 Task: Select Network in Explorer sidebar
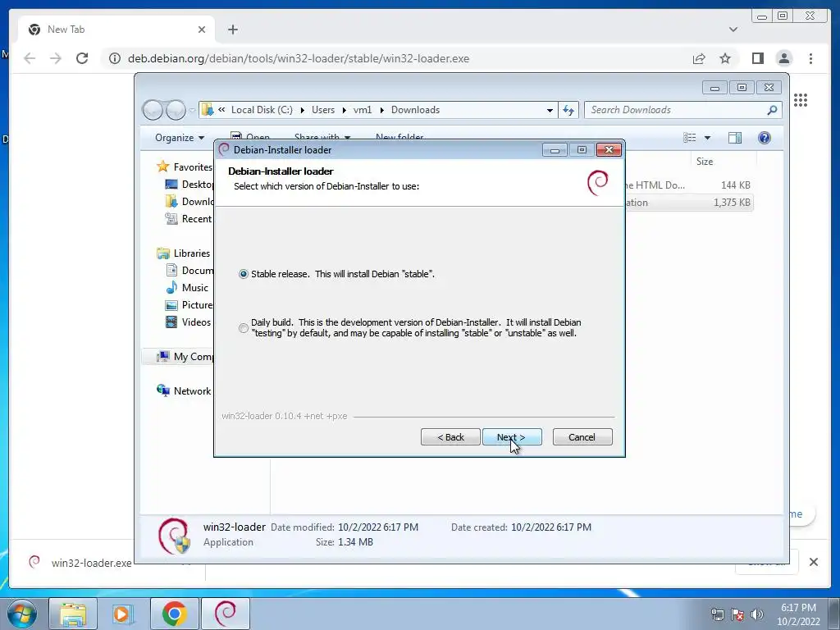point(184,391)
